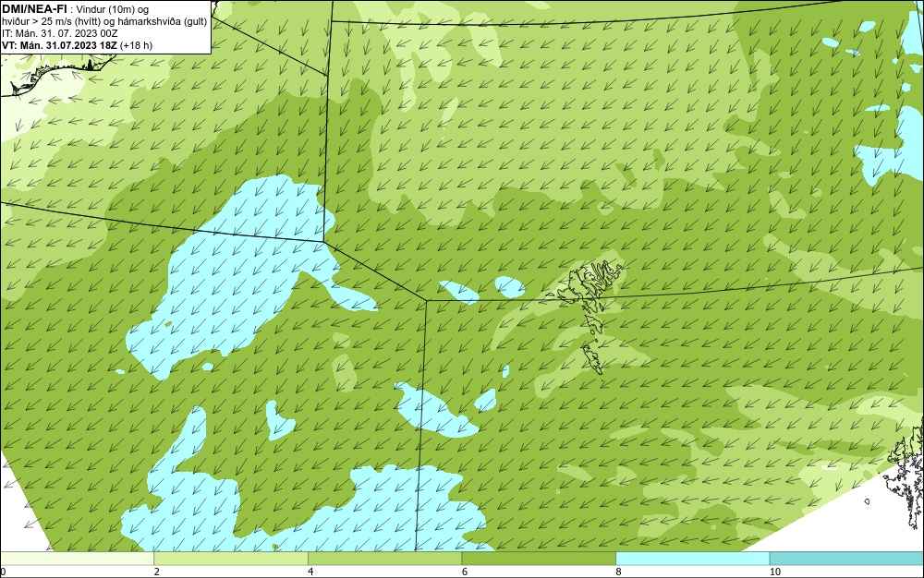Click the legend scale label '4'
Viewport: 924px width, 578px height.
(310, 572)
